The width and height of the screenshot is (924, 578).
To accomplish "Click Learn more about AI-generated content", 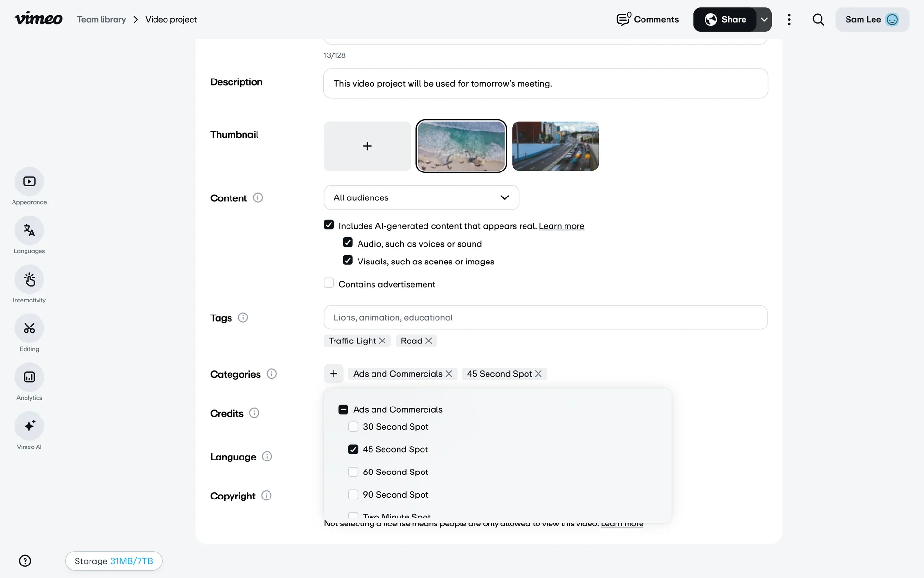I will click(561, 226).
